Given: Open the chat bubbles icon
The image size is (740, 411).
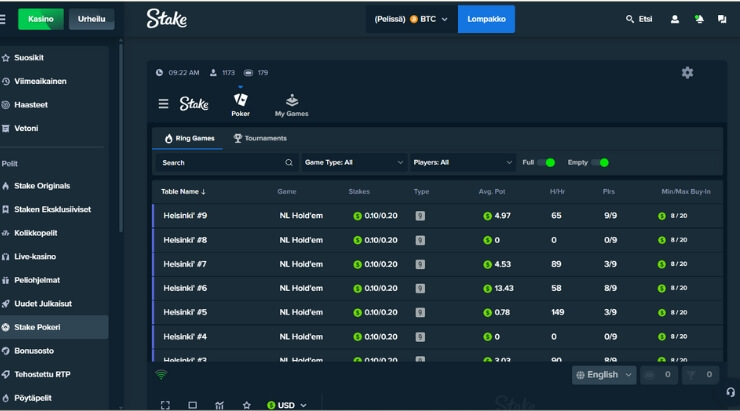Looking at the screenshot, I should click(x=722, y=19).
